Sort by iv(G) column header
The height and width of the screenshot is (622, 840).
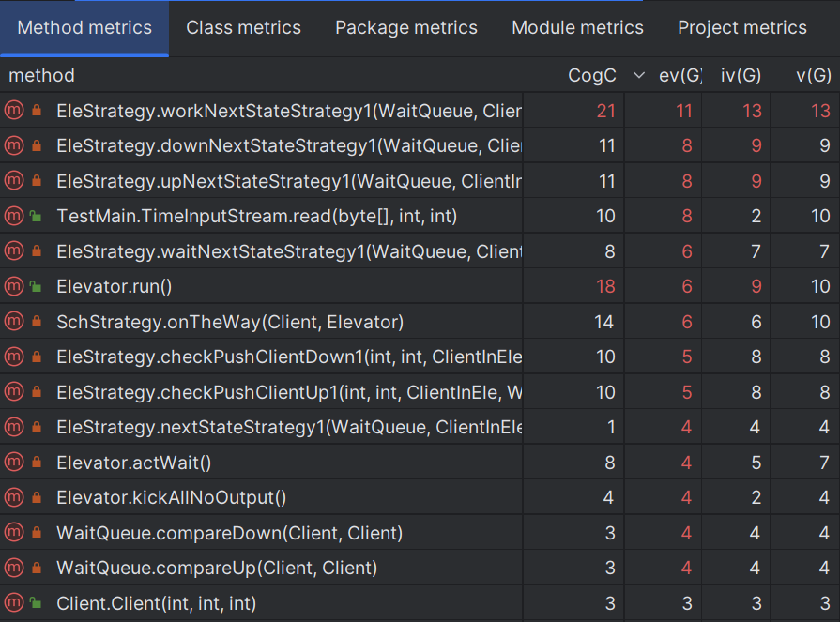(740, 75)
